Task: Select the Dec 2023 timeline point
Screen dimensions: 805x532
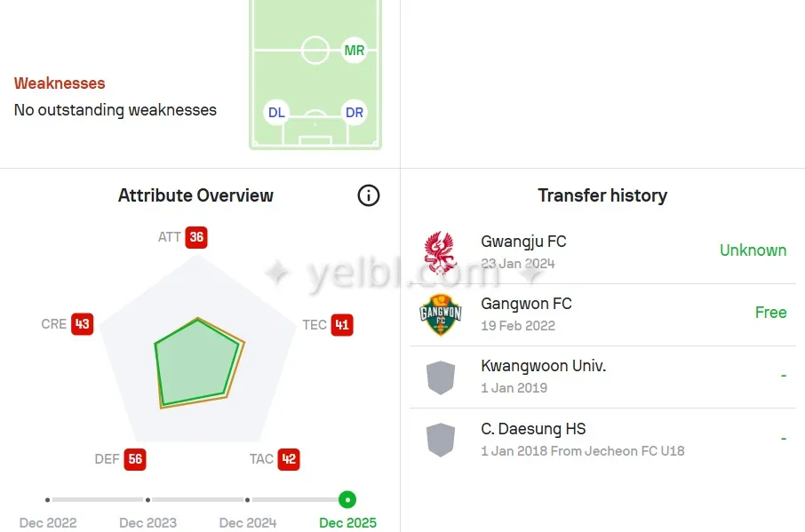Action: coord(147,500)
